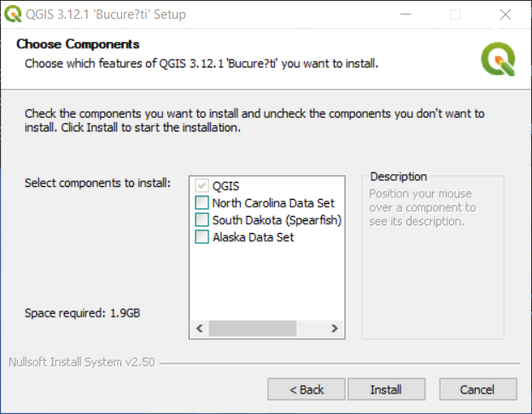This screenshot has height=414, width=532.
Task: Click the QGIS logo in title bar
Action: click(13, 15)
